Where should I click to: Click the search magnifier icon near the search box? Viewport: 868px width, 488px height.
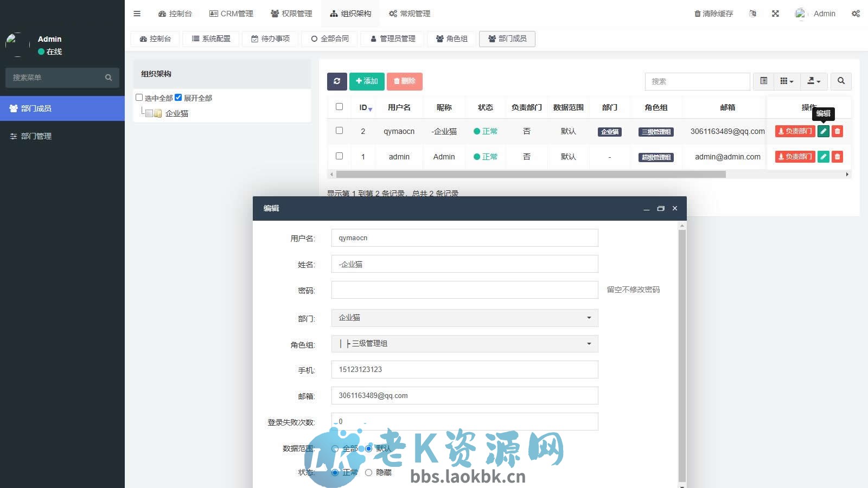tap(841, 81)
